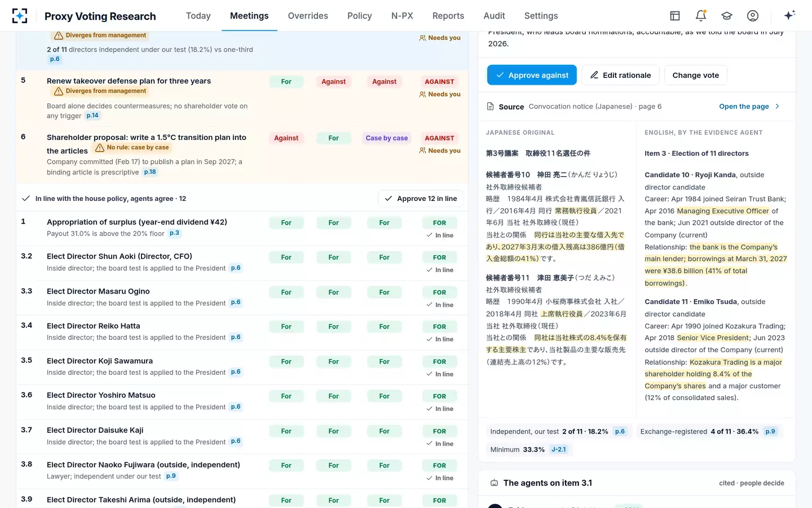Select 'Elect Director Naoko Fujiwara' row

[x=242, y=471]
